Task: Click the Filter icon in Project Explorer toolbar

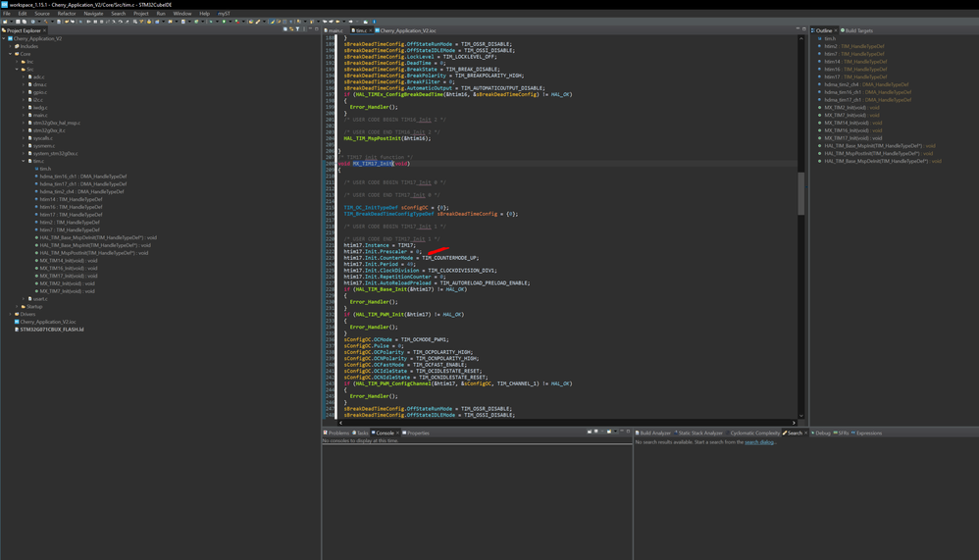Action: [297, 29]
